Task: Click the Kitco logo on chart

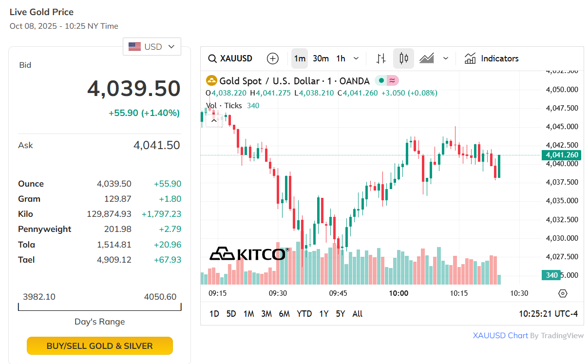Action: coord(247,254)
